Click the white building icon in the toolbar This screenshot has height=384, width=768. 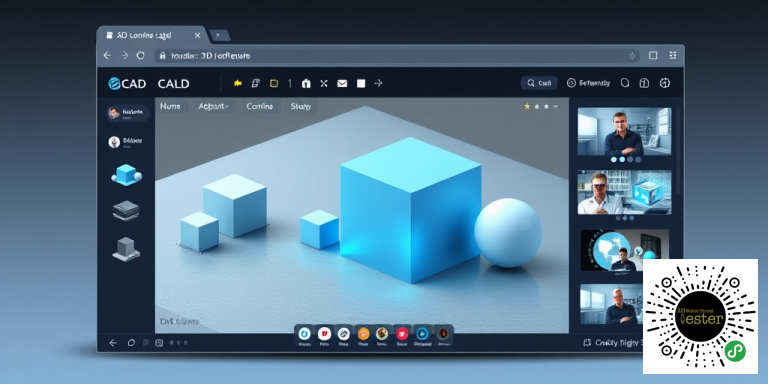[x=306, y=83]
